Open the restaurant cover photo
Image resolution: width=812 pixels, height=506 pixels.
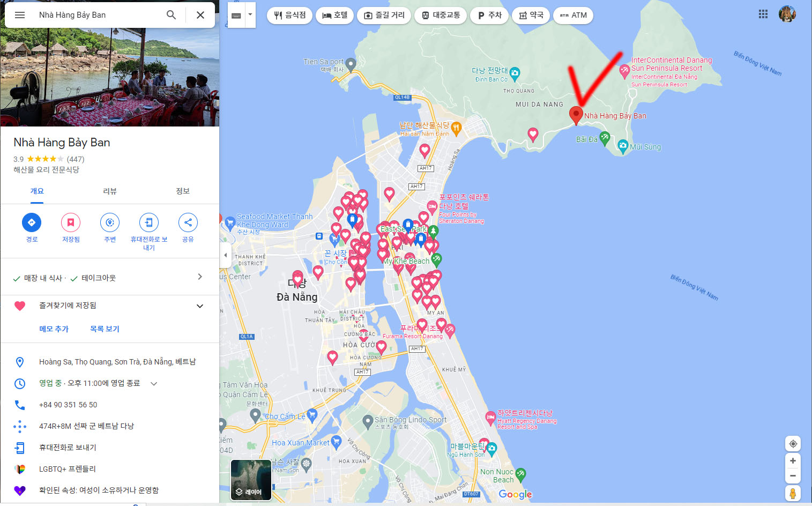click(x=110, y=77)
